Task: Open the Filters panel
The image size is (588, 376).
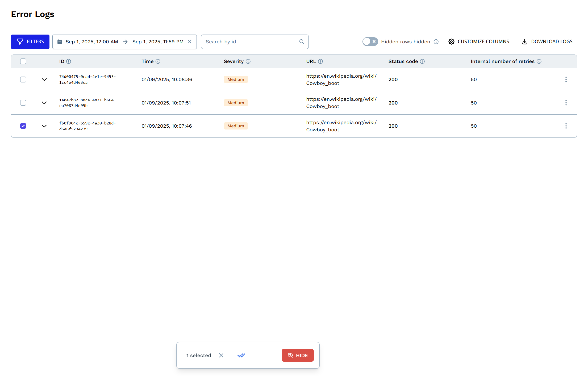Action: [30, 42]
